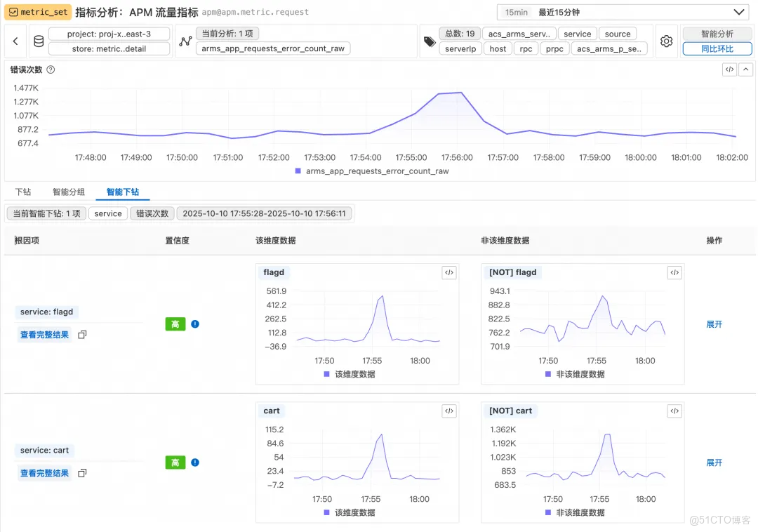The width and height of the screenshot is (758, 532).
Task: Click the database icon next to project info
Action: (x=39, y=41)
